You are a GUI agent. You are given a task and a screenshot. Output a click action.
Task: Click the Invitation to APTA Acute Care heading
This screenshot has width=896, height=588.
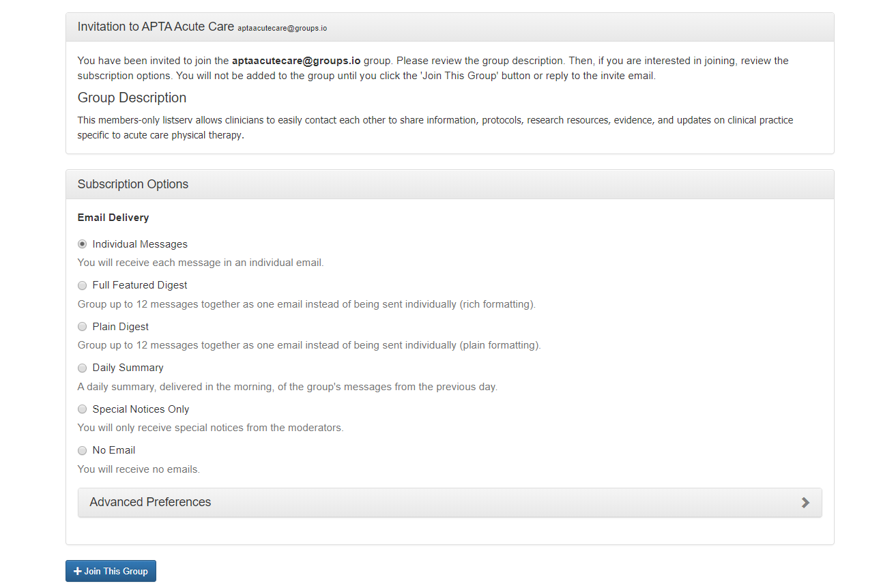click(x=156, y=27)
